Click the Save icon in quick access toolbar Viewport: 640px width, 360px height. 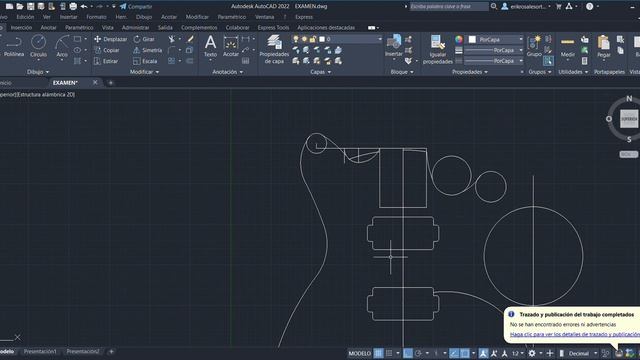click(x=31, y=7)
